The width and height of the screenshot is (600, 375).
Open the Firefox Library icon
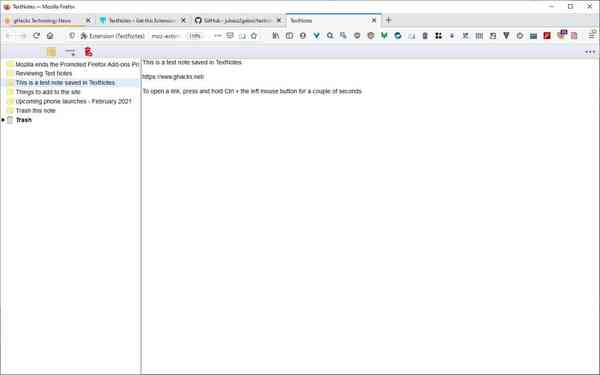pyautogui.click(x=276, y=36)
